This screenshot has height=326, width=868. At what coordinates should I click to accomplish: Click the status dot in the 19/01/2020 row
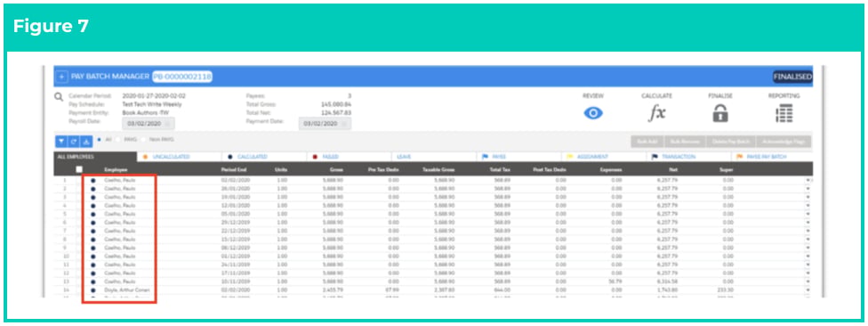[93, 197]
